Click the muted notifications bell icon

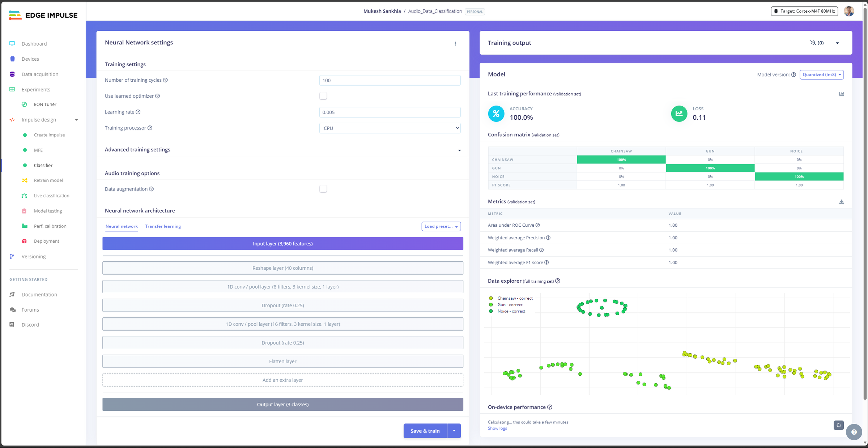click(813, 43)
